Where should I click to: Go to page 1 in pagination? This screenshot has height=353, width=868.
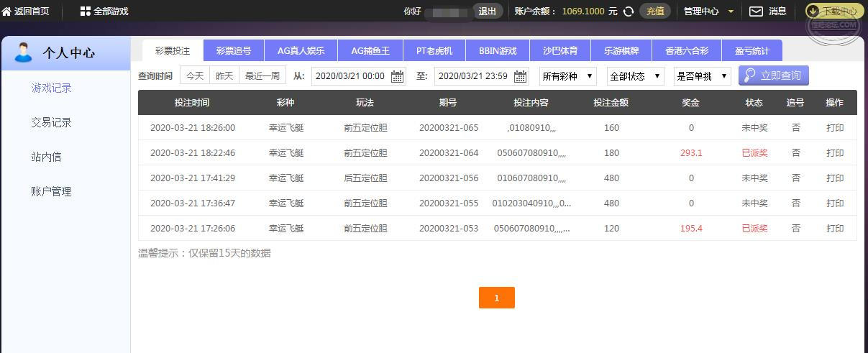click(497, 298)
